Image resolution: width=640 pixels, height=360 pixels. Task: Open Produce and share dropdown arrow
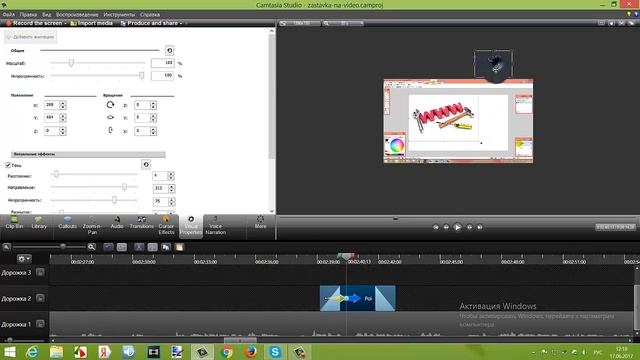pos(181,23)
